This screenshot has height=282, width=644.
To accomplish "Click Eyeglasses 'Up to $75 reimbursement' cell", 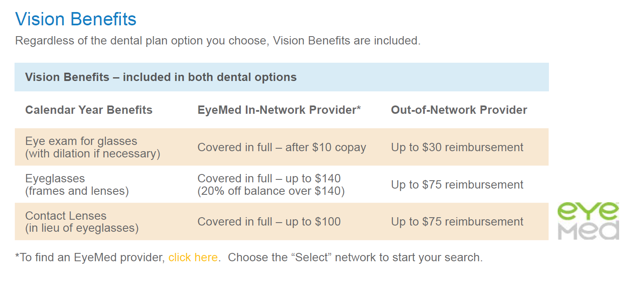I will pyautogui.click(x=457, y=185).
